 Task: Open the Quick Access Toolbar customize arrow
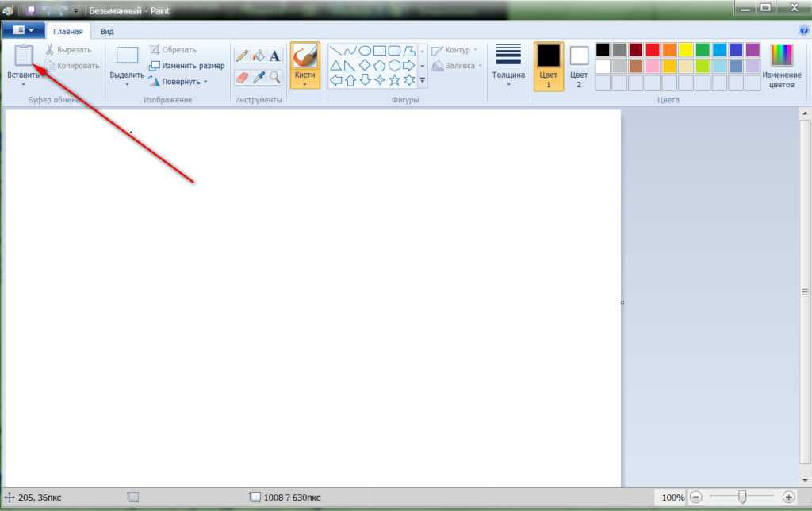pyautogui.click(x=75, y=10)
